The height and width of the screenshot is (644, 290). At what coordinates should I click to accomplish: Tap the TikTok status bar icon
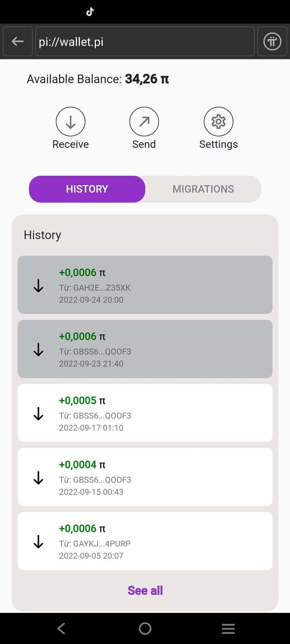coord(90,12)
